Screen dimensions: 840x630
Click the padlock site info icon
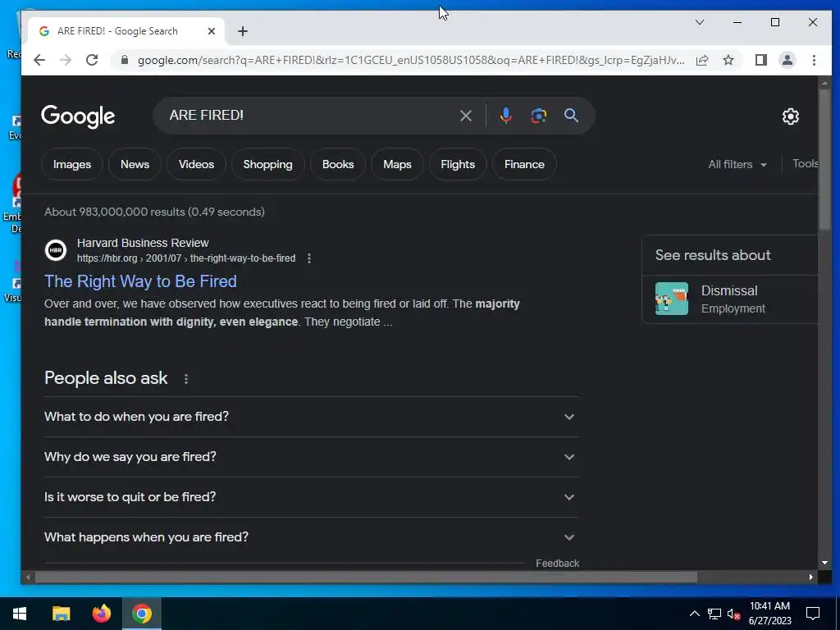(125, 60)
